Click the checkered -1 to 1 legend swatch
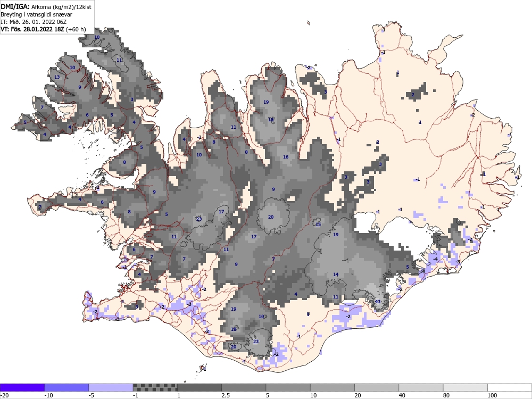 [155, 387]
